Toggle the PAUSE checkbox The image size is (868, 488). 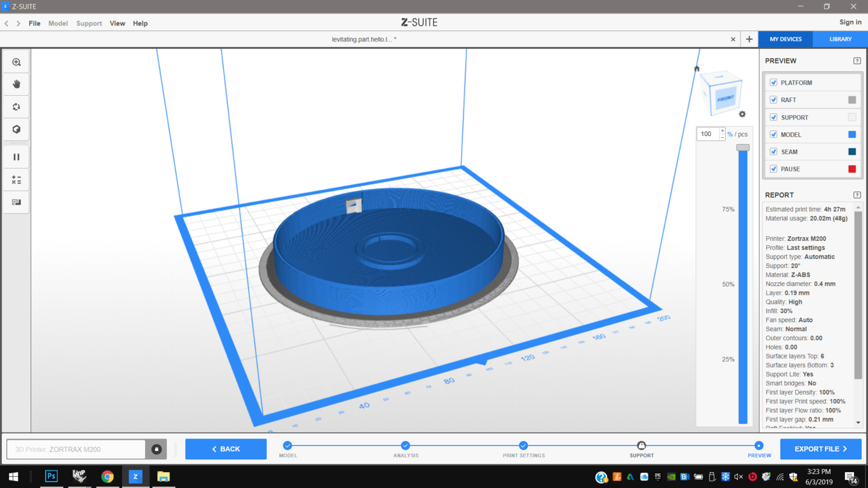tap(773, 169)
